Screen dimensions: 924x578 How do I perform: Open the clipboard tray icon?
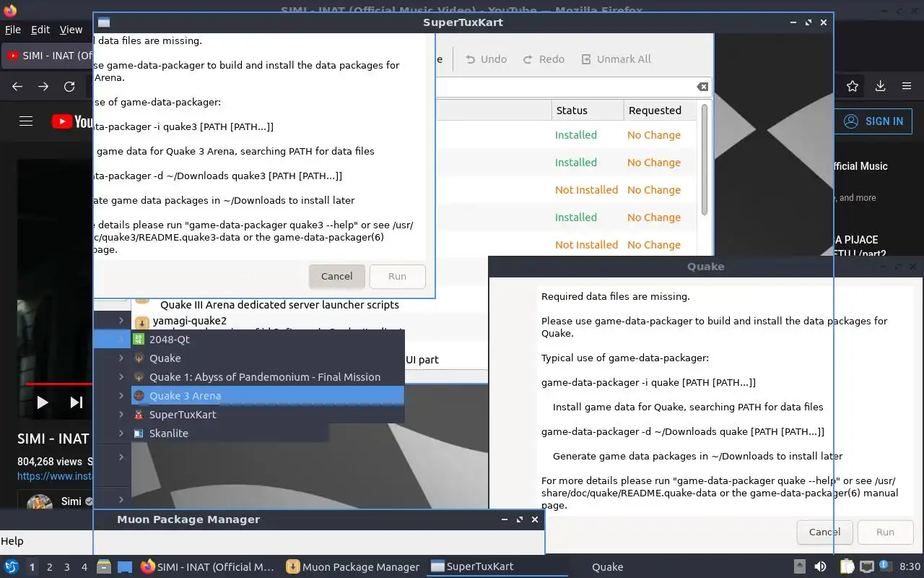tap(846, 566)
